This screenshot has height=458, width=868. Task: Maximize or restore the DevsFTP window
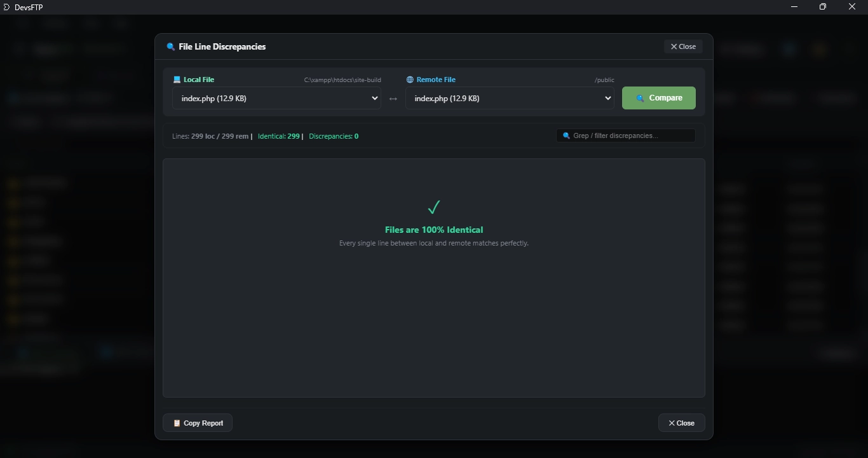(x=823, y=7)
